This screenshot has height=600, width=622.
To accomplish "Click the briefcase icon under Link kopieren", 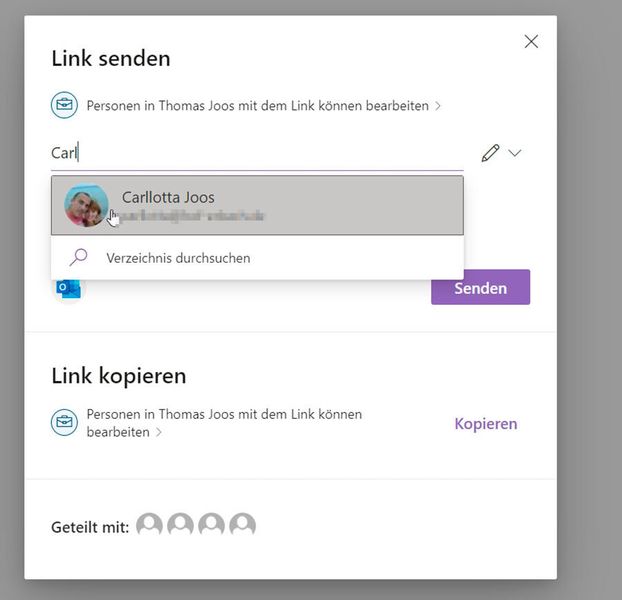I will point(64,423).
